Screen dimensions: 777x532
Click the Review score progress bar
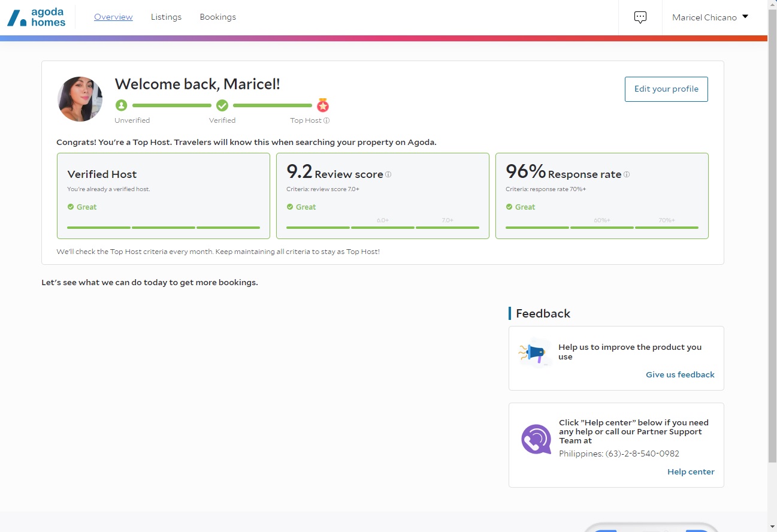(382, 228)
